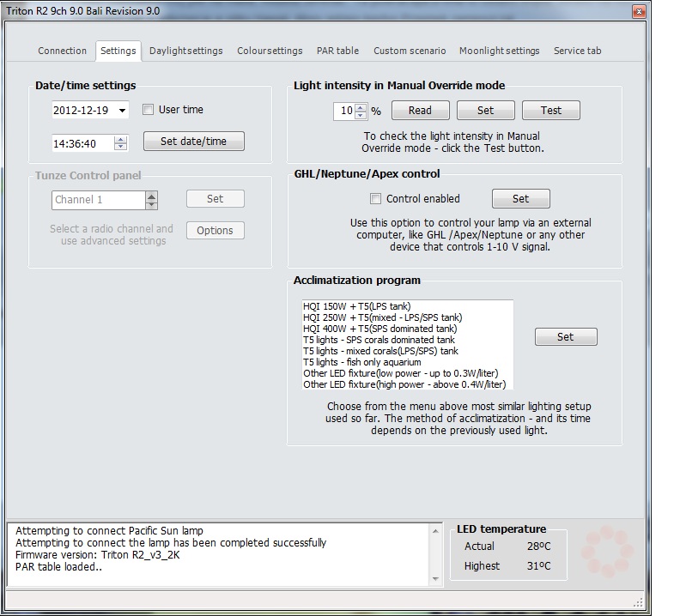Screen dimensions: 680x616
Task: Click the Read light intensity button
Action: pyautogui.click(x=420, y=111)
